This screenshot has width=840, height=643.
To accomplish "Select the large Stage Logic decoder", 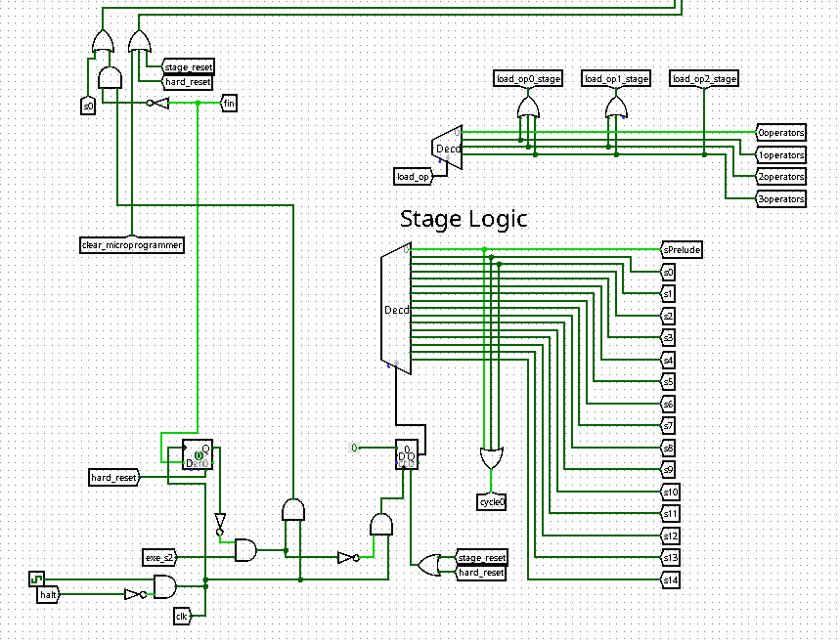I will pos(395,311).
